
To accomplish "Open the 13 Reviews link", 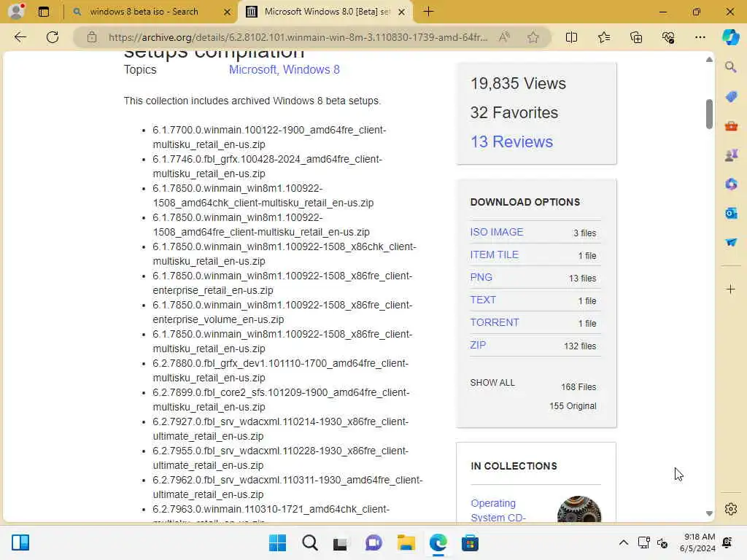I will point(511,141).
